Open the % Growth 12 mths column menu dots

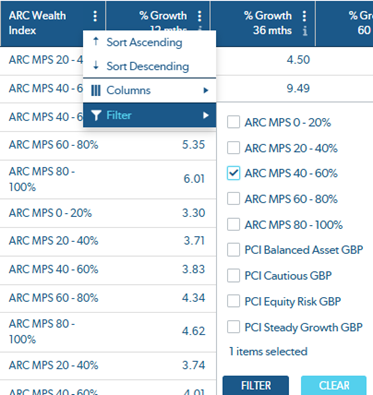[199, 16]
